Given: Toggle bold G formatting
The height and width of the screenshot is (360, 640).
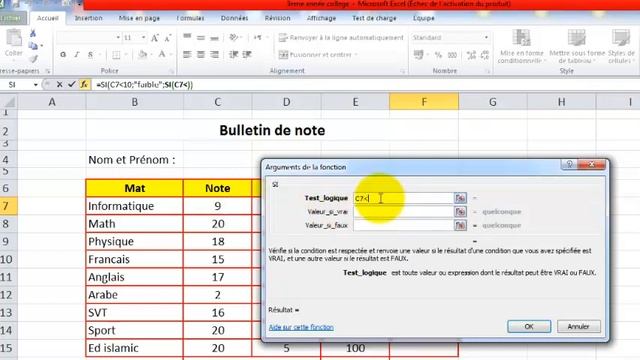Looking at the screenshot, I should [63, 54].
